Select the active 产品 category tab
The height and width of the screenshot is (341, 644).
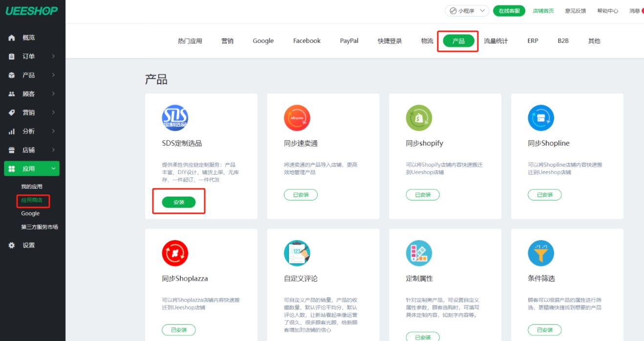click(458, 41)
